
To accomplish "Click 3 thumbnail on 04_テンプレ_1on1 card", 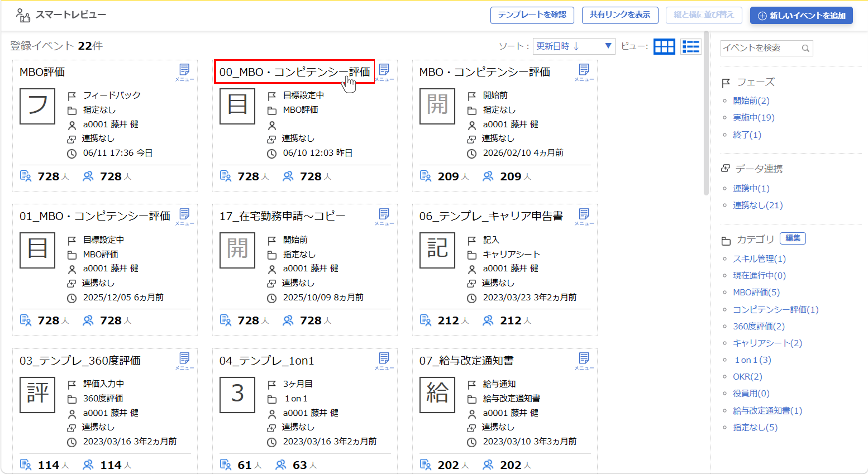I will [237, 395].
